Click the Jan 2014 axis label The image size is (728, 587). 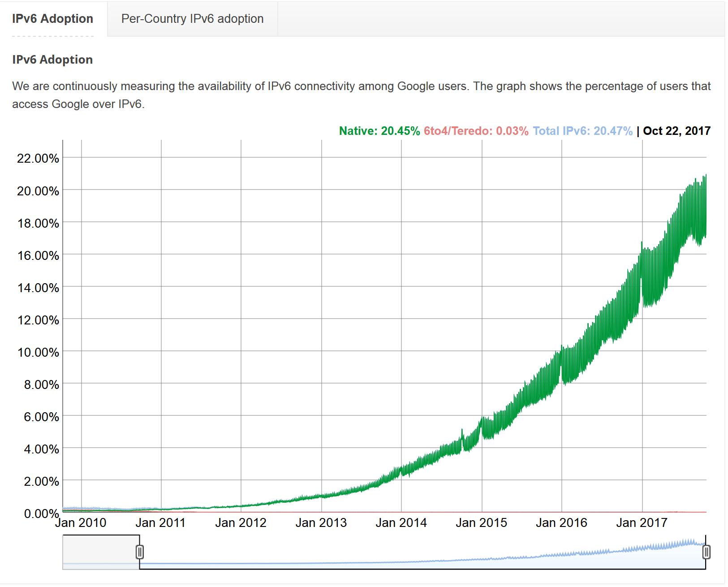(401, 522)
